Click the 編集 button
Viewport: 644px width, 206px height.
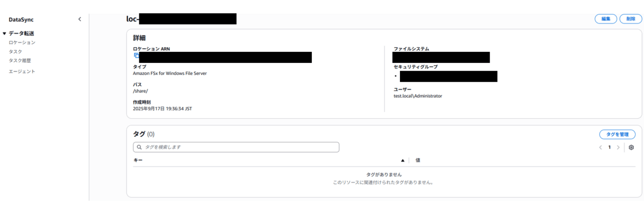pyautogui.click(x=606, y=19)
